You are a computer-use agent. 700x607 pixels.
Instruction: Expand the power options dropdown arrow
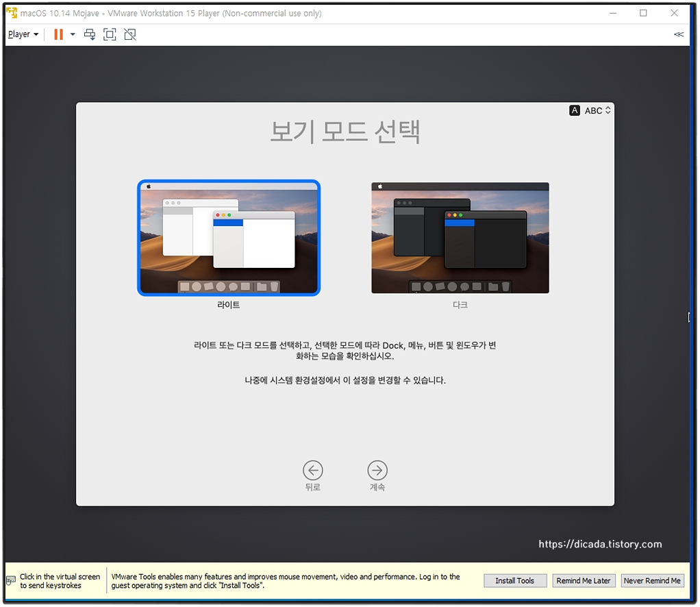tap(73, 34)
